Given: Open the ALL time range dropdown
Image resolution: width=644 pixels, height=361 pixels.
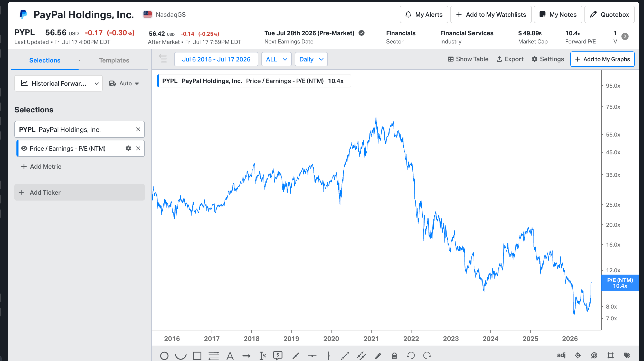Looking at the screenshot, I should [276, 59].
